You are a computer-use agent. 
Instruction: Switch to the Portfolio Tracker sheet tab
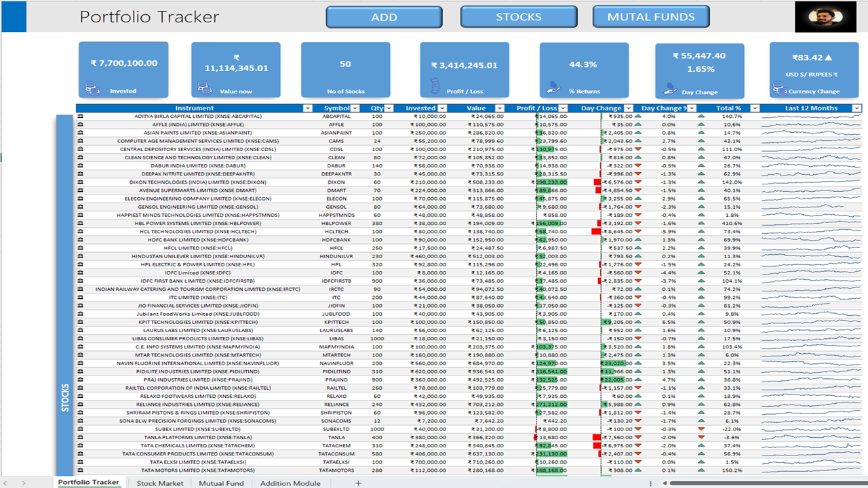[88, 483]
